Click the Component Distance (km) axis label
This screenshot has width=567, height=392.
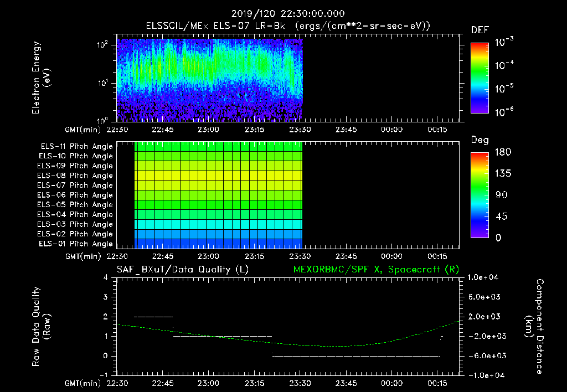534,327
